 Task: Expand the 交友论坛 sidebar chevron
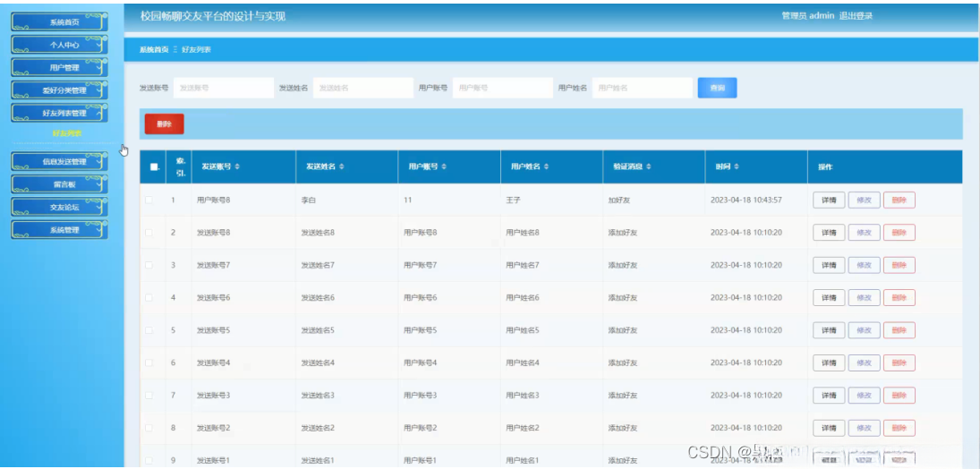pyautogui.click(x=98, y=207)
